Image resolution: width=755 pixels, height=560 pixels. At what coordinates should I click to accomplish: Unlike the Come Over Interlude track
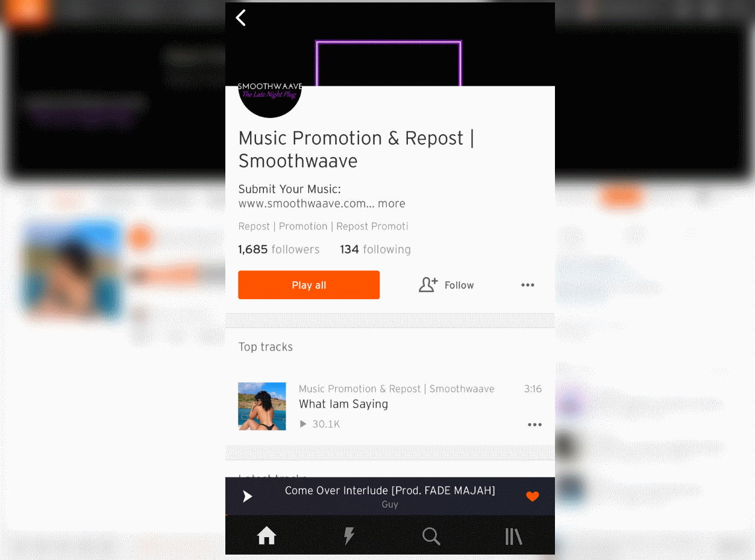point(532,497)
